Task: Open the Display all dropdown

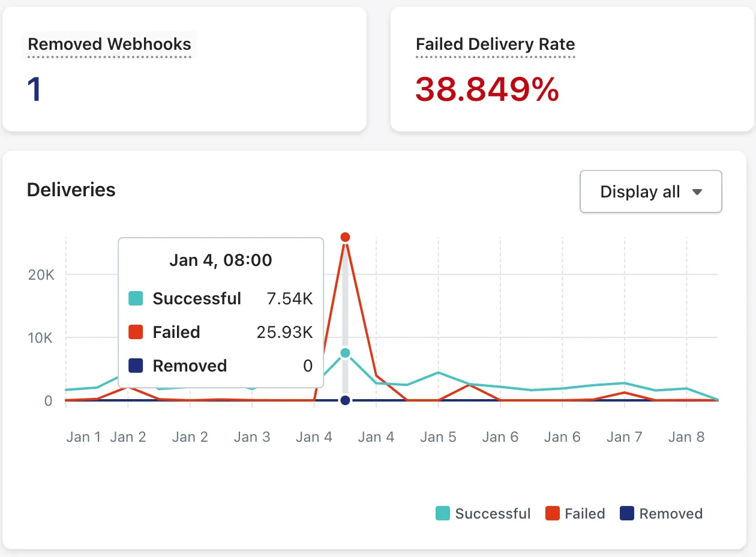Action: coord(650,191)
